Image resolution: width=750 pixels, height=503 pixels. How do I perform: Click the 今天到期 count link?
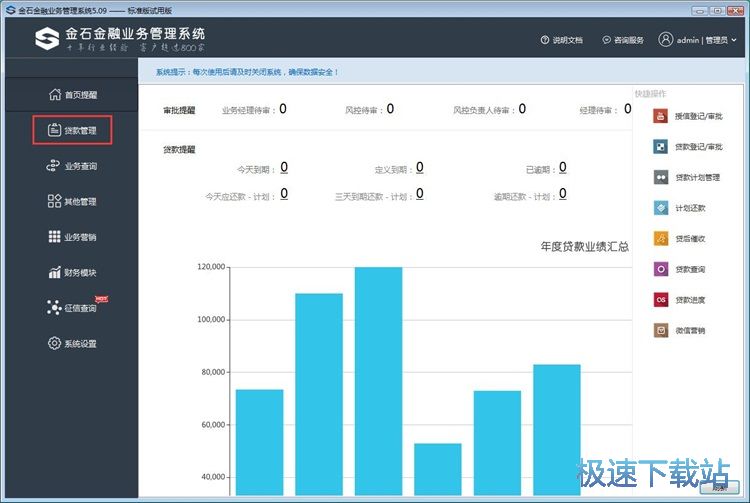pos(284,167)
